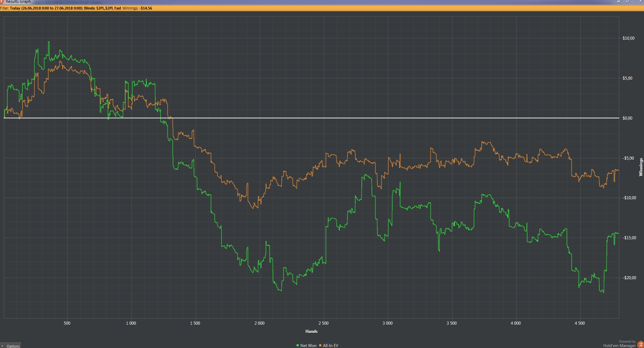This screenshot has height=348, width=644.
Task: Click the '-$5,00' y-axis label
Action: pyautogui.click(x=628, y=158)
